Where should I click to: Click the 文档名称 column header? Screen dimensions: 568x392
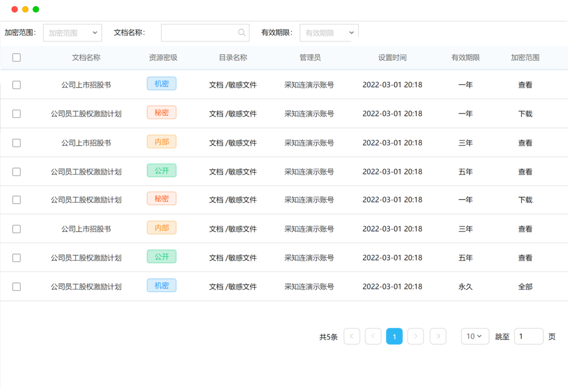pyautogui.click(x=86, y=58)
